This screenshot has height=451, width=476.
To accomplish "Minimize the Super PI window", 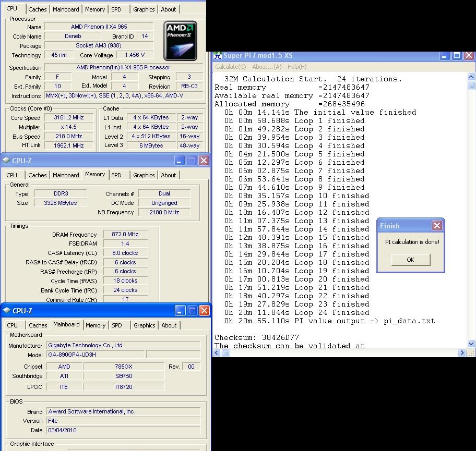I will (445, 55).
